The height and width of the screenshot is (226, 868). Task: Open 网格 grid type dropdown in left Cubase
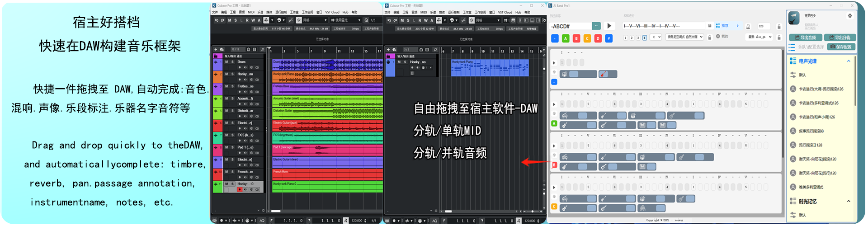click(x=315, y=20)
